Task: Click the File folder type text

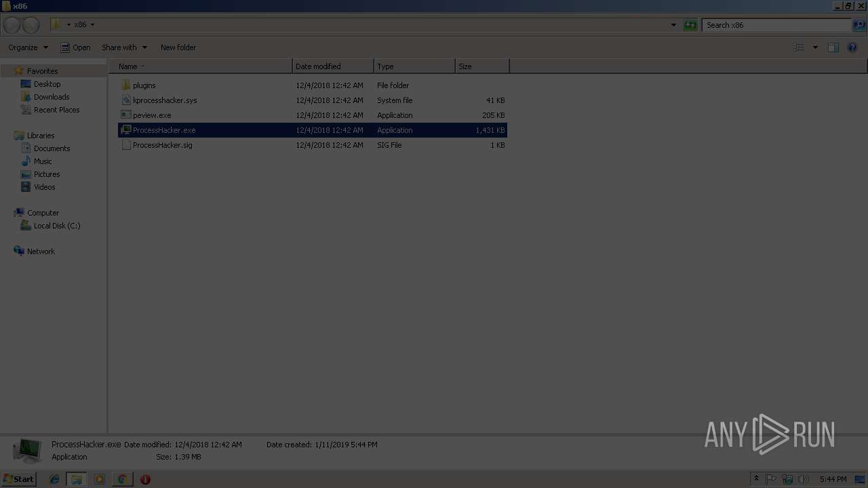Action: [x=393, y=85]
